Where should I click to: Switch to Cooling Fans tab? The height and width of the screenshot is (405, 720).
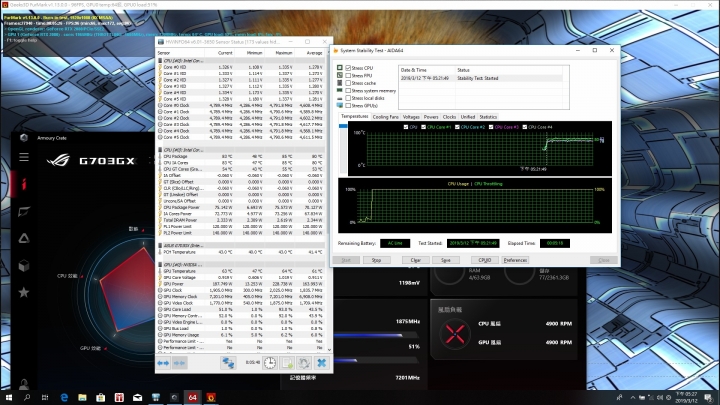(386, 117)
